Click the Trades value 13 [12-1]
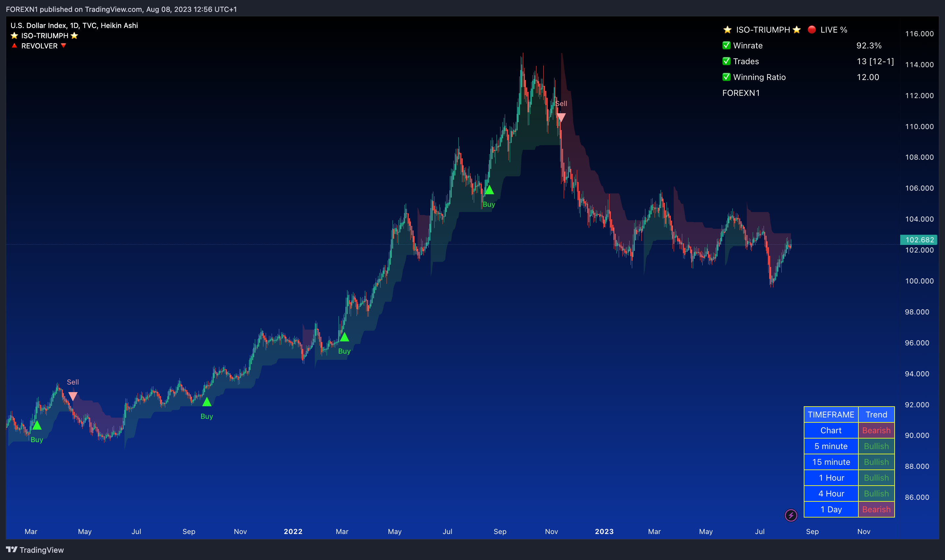 [875, 61]
